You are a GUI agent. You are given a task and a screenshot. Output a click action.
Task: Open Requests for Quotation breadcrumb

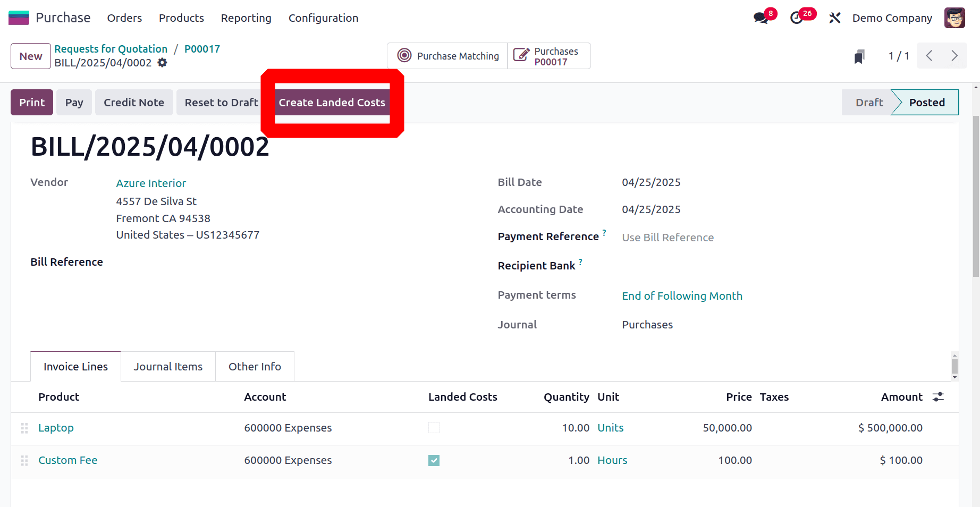[x=111, y=49]
